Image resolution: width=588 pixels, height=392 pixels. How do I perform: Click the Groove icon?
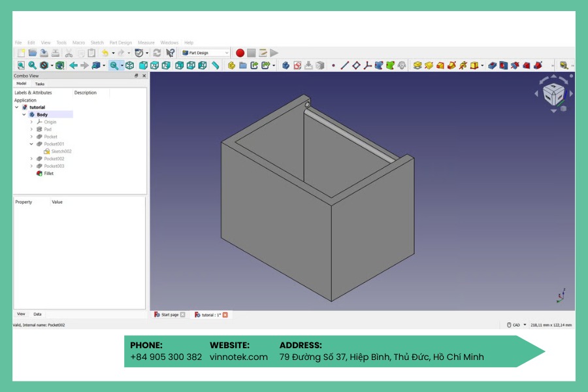coord(515,65)
